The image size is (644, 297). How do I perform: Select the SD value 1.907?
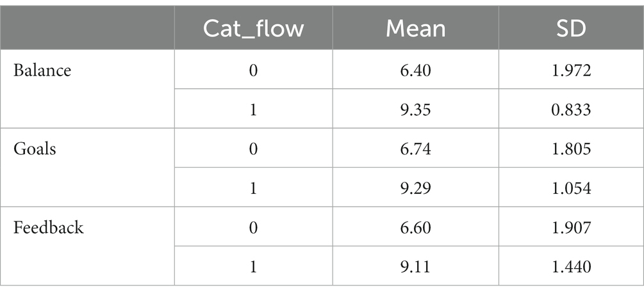point(572,227)
